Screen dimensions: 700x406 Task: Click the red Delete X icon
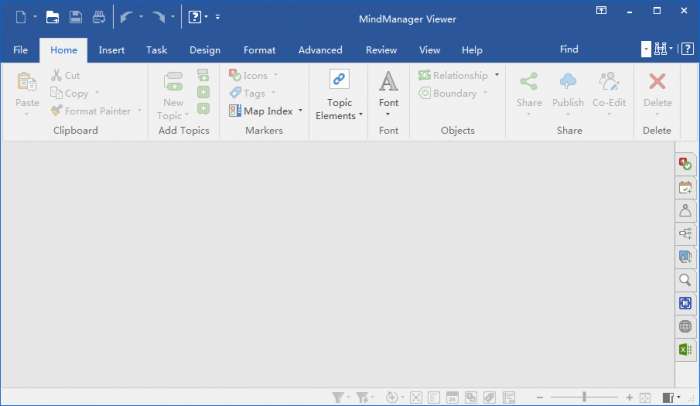pos(657,82)
